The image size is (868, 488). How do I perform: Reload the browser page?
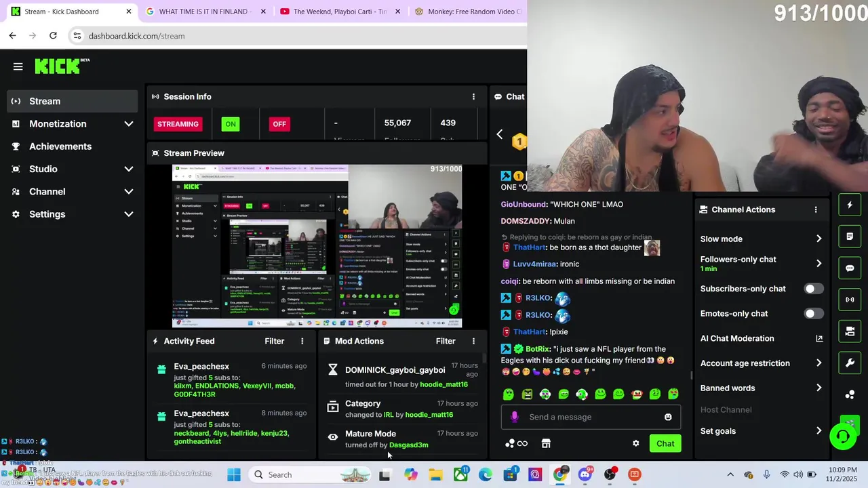(x=53, y=35)
